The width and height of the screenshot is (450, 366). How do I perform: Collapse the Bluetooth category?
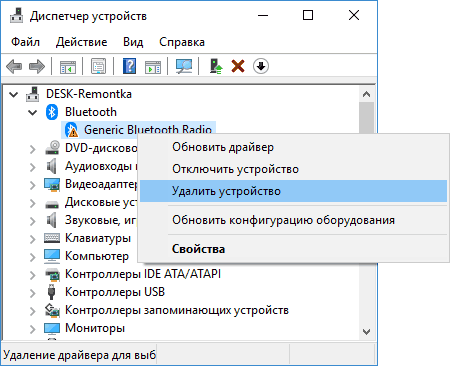pyautogui.click(x=32, y=112)
